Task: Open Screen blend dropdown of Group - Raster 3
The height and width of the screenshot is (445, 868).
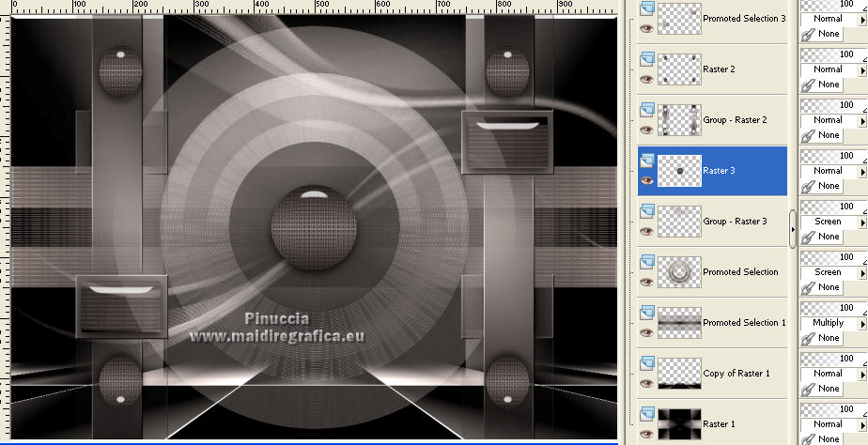Action: pyautogui.click(x=862, y=222)
